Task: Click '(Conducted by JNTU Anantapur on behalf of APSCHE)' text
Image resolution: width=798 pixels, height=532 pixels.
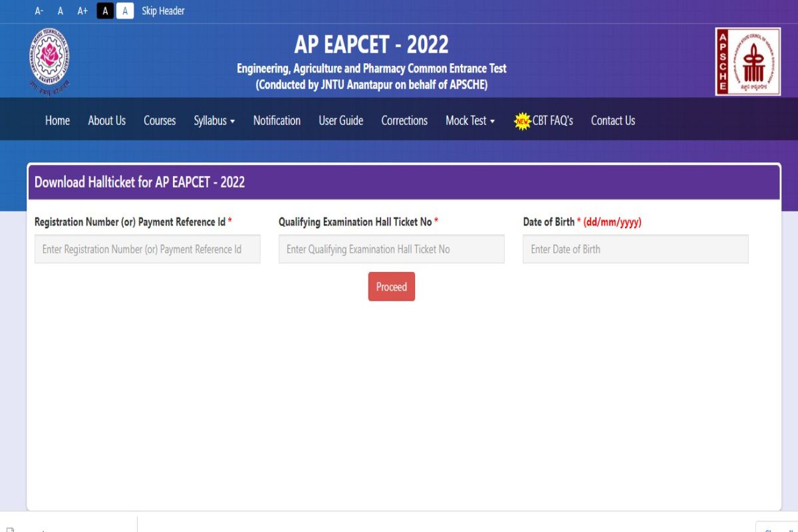Action: [x=372, y=84]
